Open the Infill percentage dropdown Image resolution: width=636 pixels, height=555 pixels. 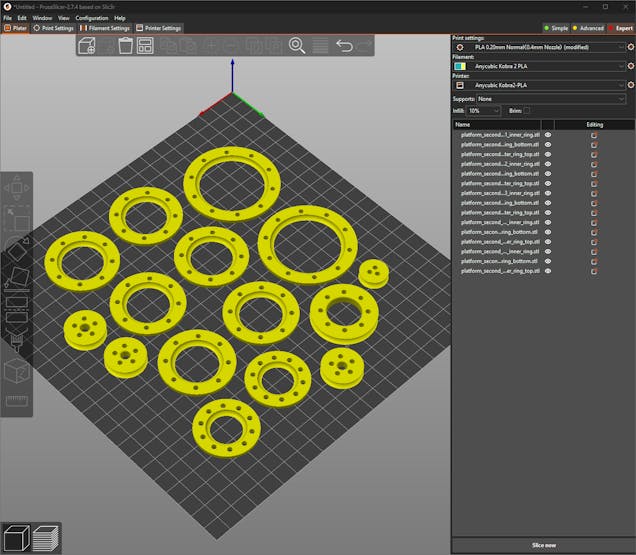coord(484,110)
